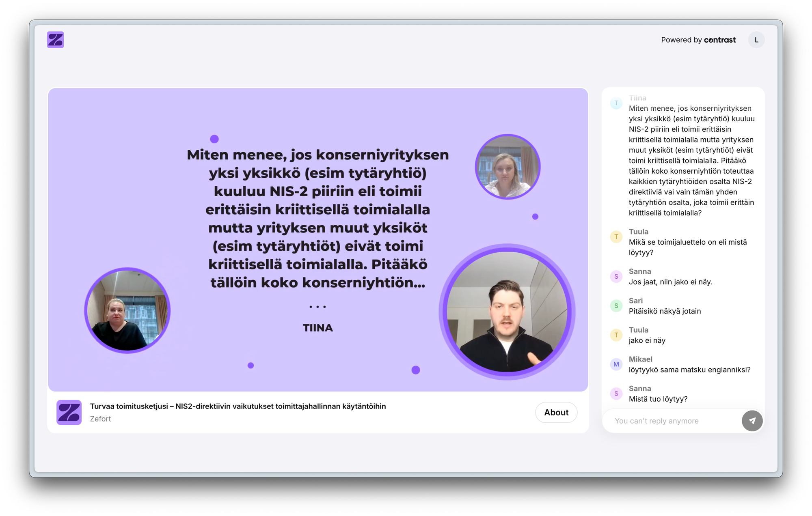This screenshot has height=516, width=812.
Task: Open the 'Powered by contrast' link
Action: 698,40
